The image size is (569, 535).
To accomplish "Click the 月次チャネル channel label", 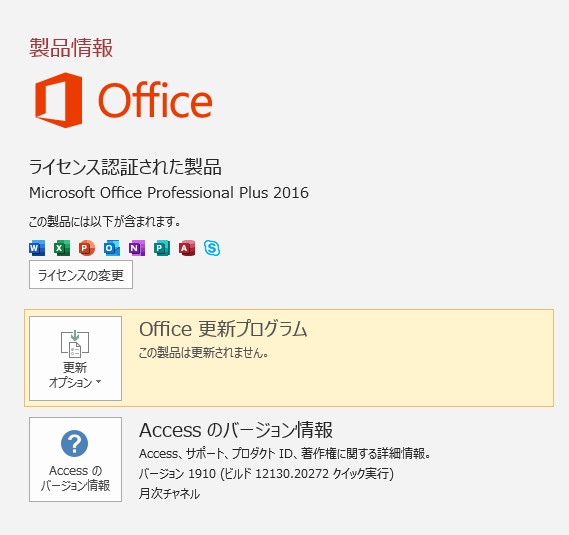I will [169, 494].
